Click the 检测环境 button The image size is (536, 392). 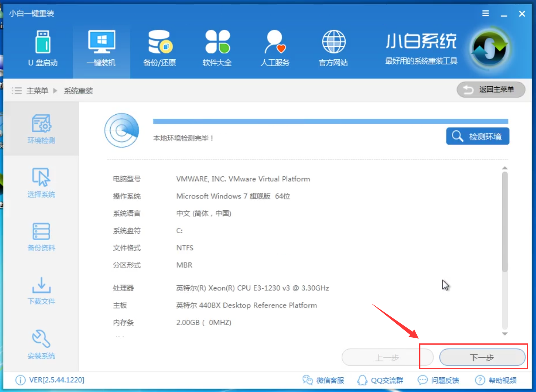478,136
